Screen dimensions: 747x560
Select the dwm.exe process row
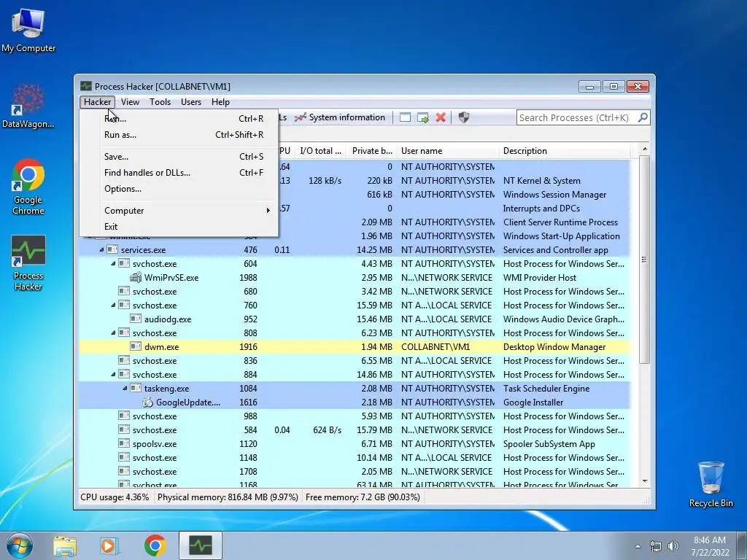click(x=355, y=346)
